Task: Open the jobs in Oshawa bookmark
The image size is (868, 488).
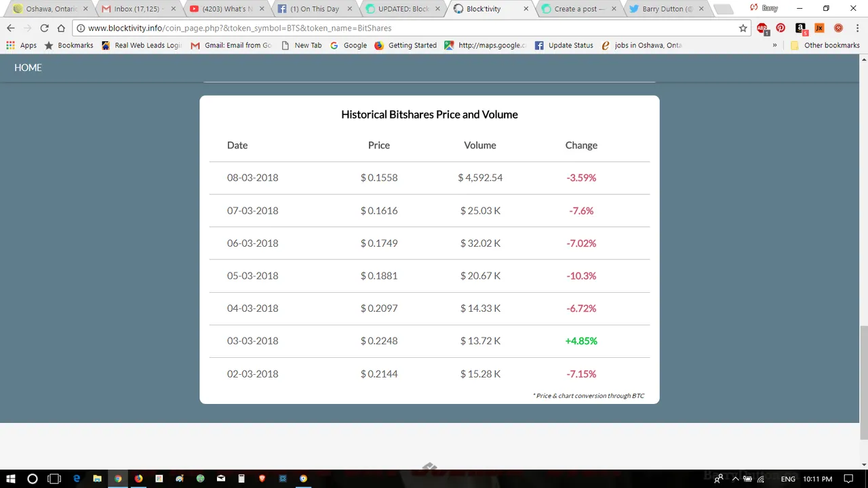Action: tap(642, 45)
